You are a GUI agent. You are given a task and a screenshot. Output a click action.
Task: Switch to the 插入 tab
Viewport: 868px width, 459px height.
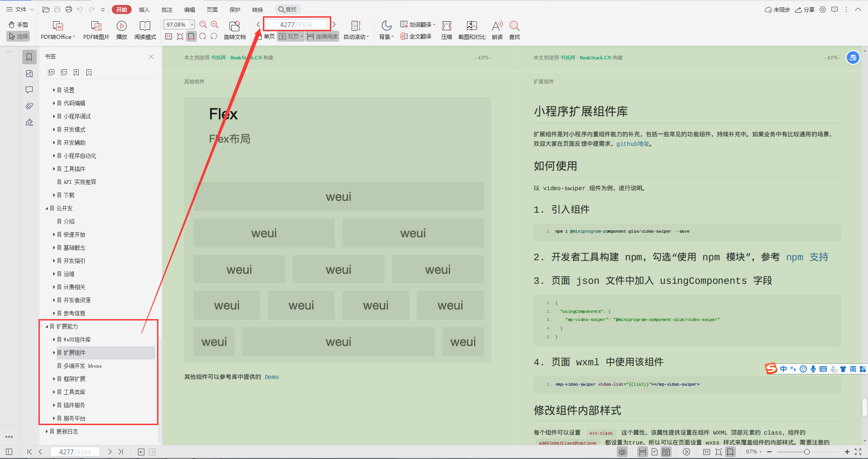[144, 10]
